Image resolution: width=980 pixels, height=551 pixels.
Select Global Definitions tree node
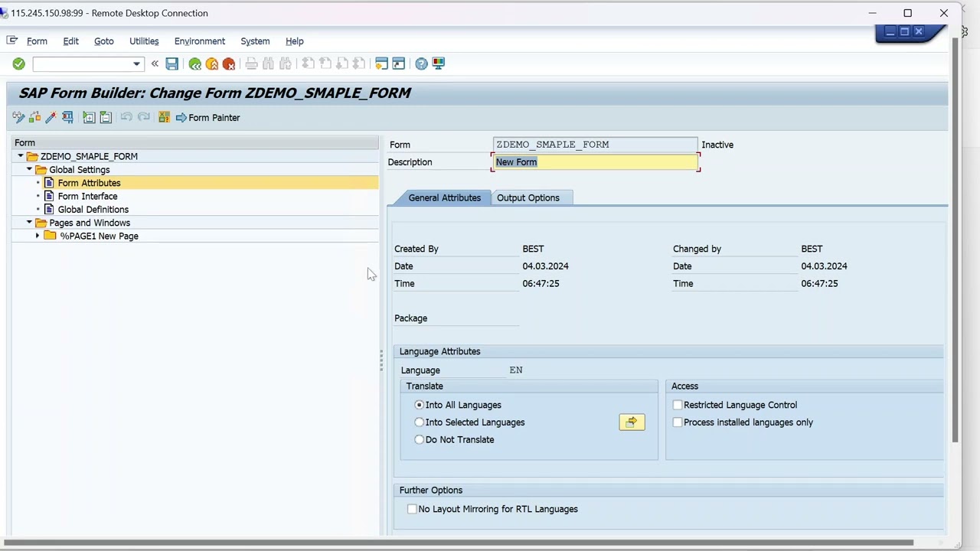[x=93, y=210]
